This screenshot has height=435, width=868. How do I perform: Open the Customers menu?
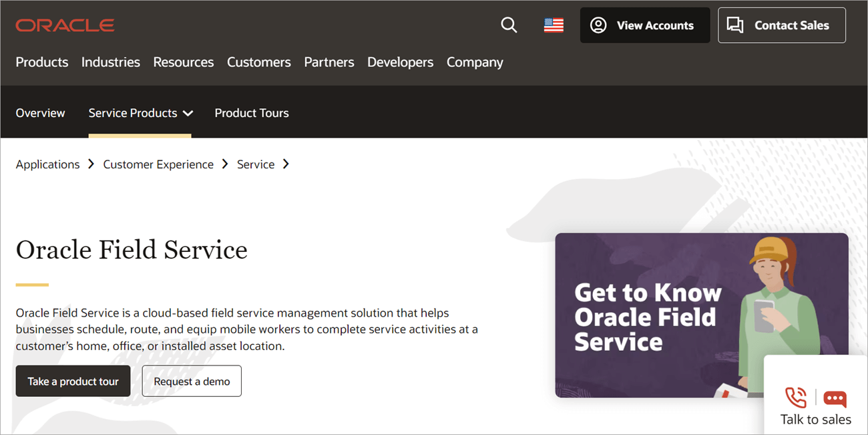point(259,62)
